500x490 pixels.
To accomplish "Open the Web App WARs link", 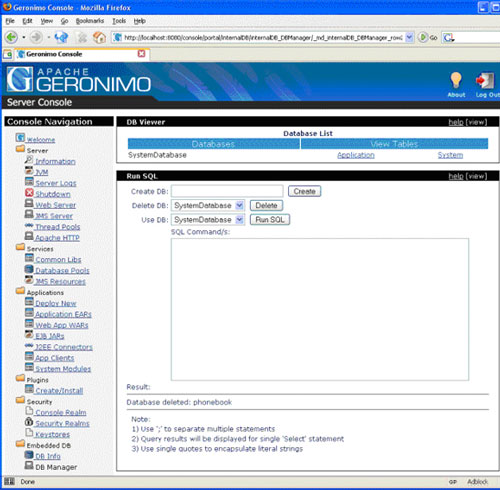I will [x=62, y=325].
